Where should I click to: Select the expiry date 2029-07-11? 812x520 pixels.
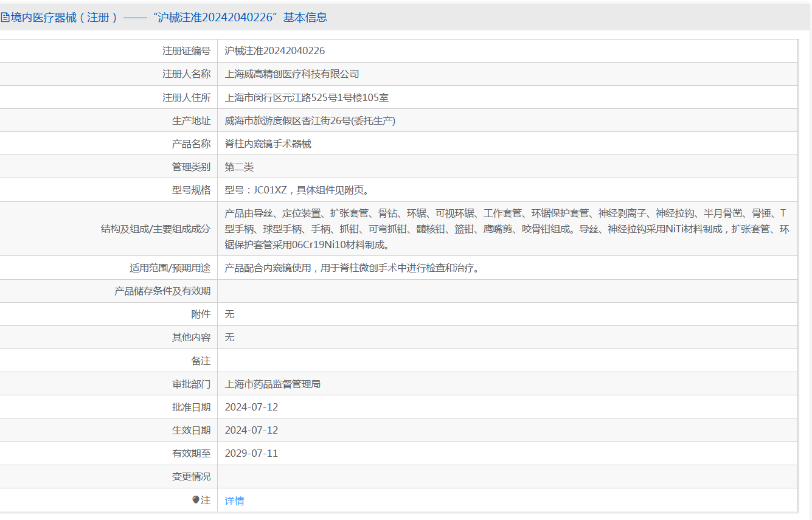coord(251,453)
